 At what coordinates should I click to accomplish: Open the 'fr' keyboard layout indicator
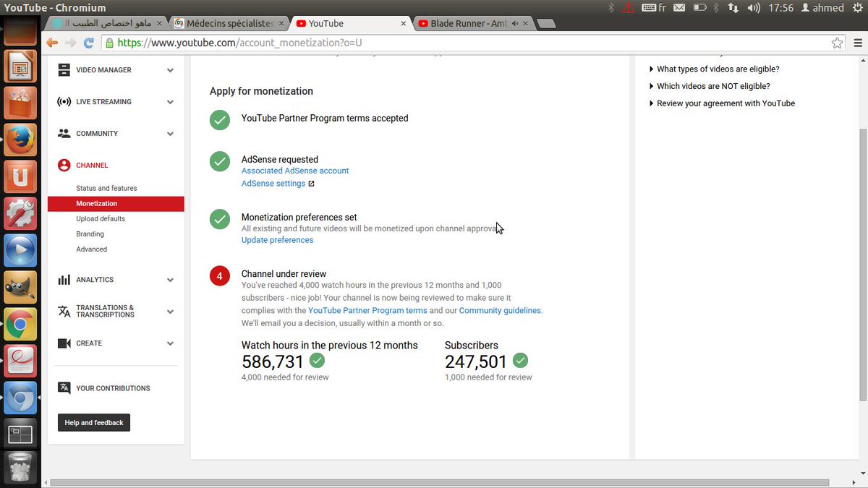pos(654,7)
